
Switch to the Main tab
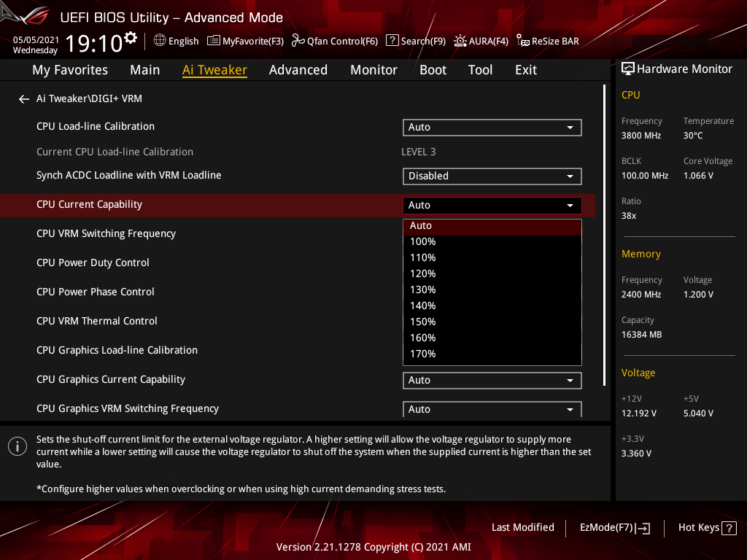(145, 70)
